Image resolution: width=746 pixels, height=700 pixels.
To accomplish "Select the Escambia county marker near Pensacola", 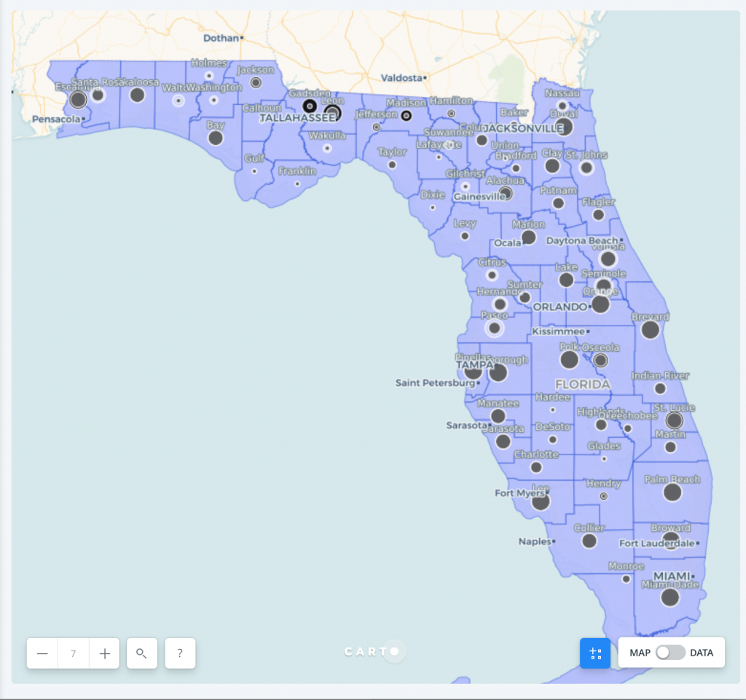I will click(x=78, y=99).
